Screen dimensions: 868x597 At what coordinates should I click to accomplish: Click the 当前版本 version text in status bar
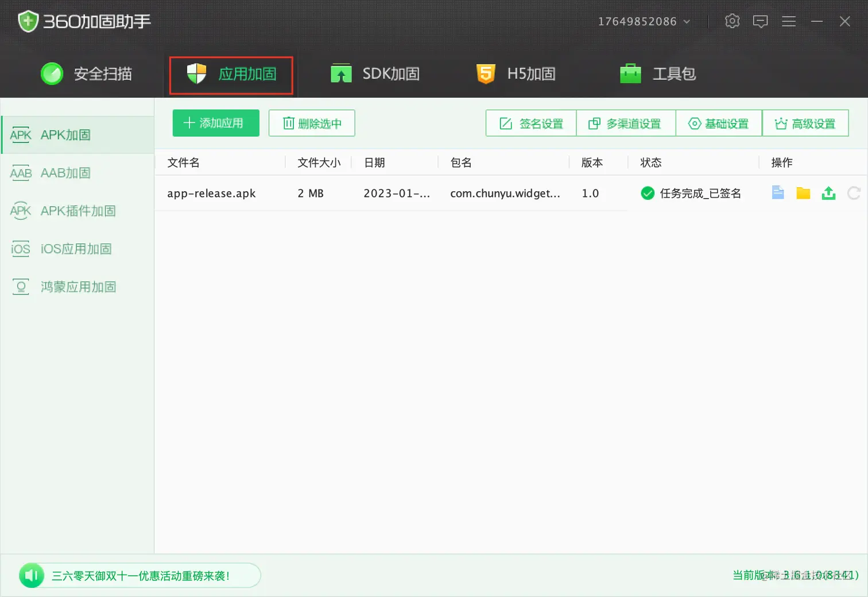click(796, 575)
